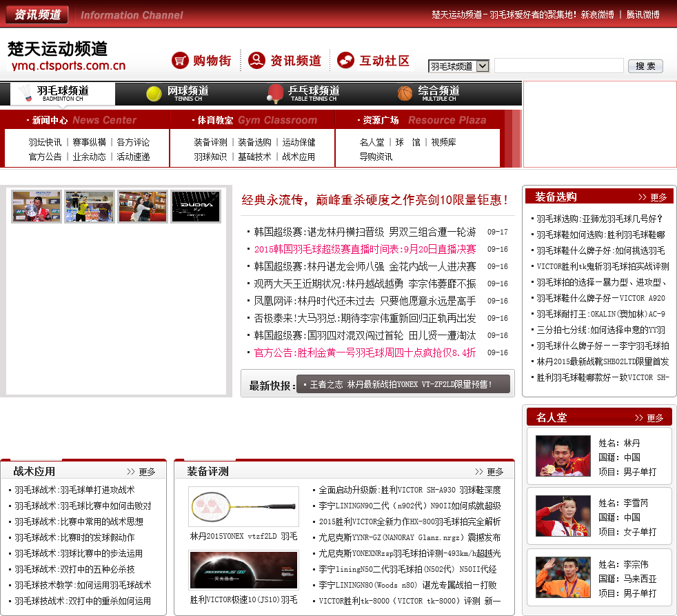This screenshot has height=616, width=677.
Task: Click the shopping cart icon for 购物街
Action: pyautogui.click(x=180, y=61)
